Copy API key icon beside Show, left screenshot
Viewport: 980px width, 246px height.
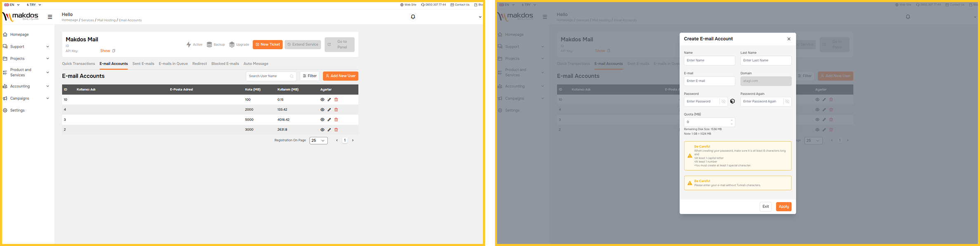114,51
